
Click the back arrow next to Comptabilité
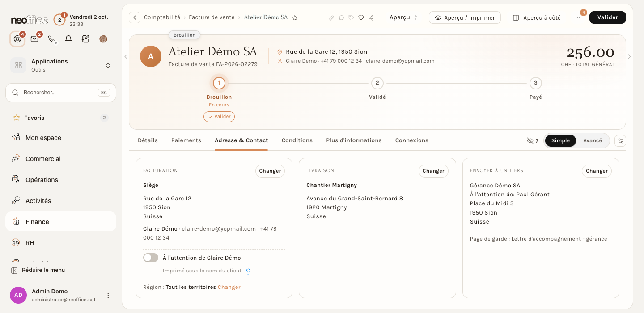coord(135,17)
